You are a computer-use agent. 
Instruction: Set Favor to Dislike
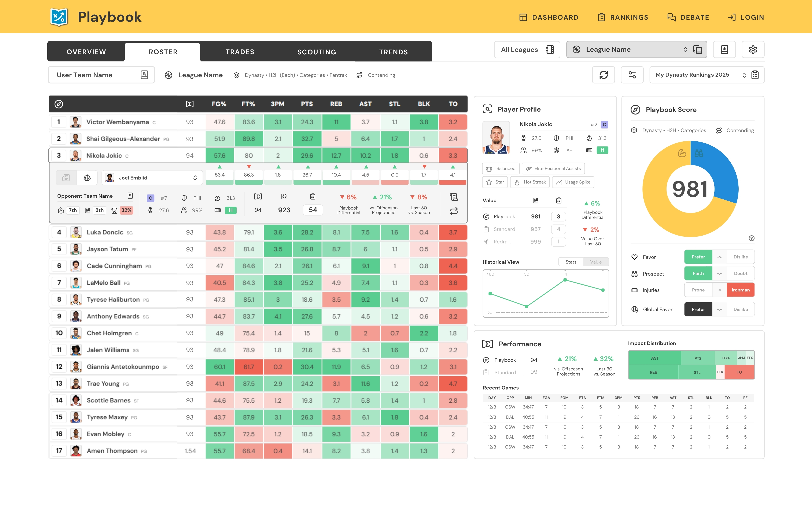(x=741, y=257)
